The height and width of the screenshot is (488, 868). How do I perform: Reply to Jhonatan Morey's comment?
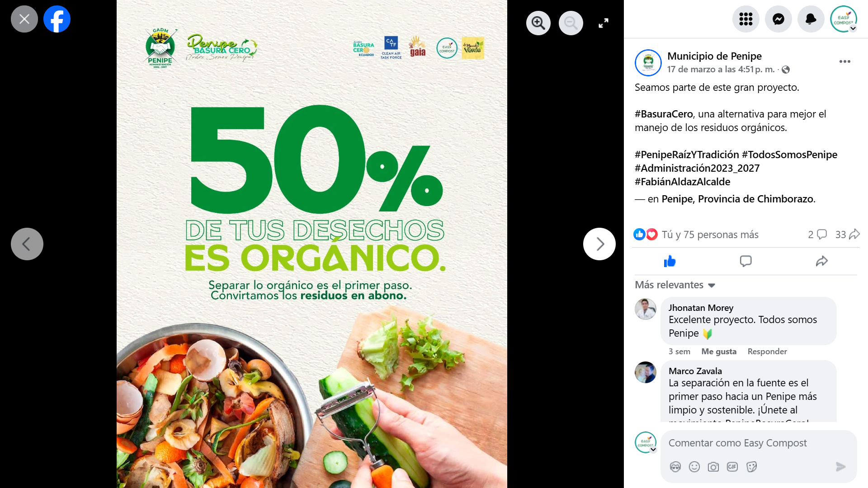tap(767, 352)
